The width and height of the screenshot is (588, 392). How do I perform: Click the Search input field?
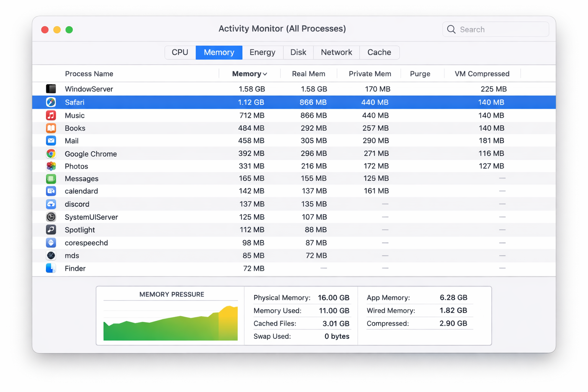[496, 29]
